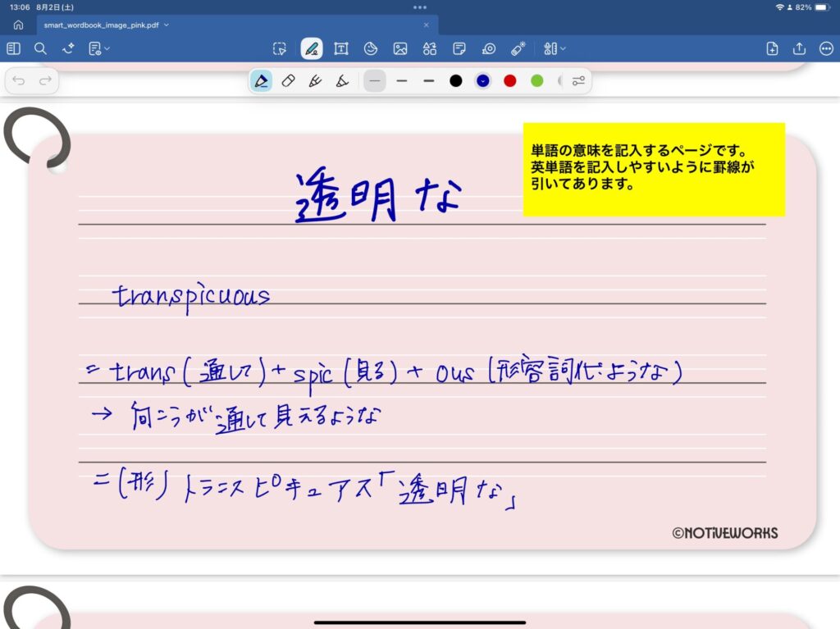The image size is (840, 629).
Task: Tap the Wi-Fi status icon
Action: pyautogui.click(x=779, y=7)
